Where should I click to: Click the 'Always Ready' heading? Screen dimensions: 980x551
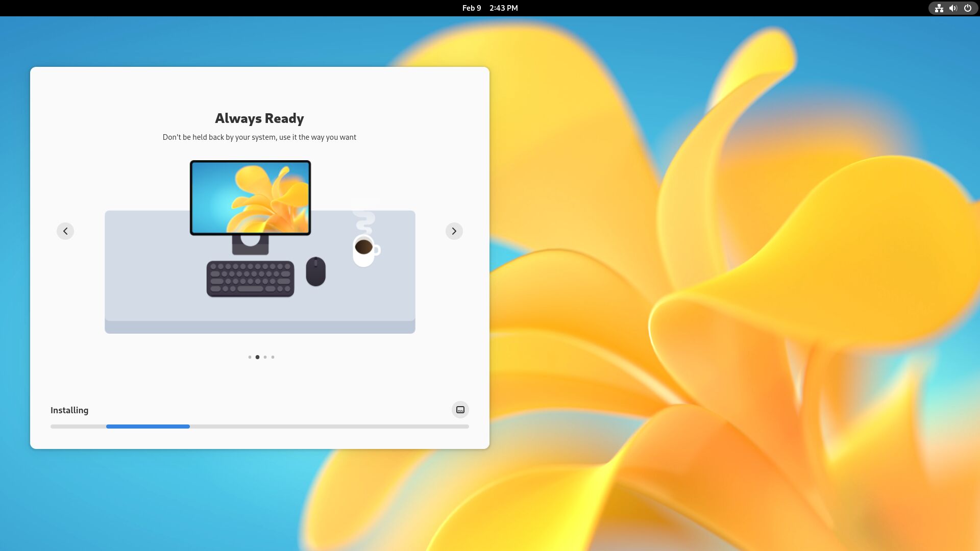(x=259, y=118)
